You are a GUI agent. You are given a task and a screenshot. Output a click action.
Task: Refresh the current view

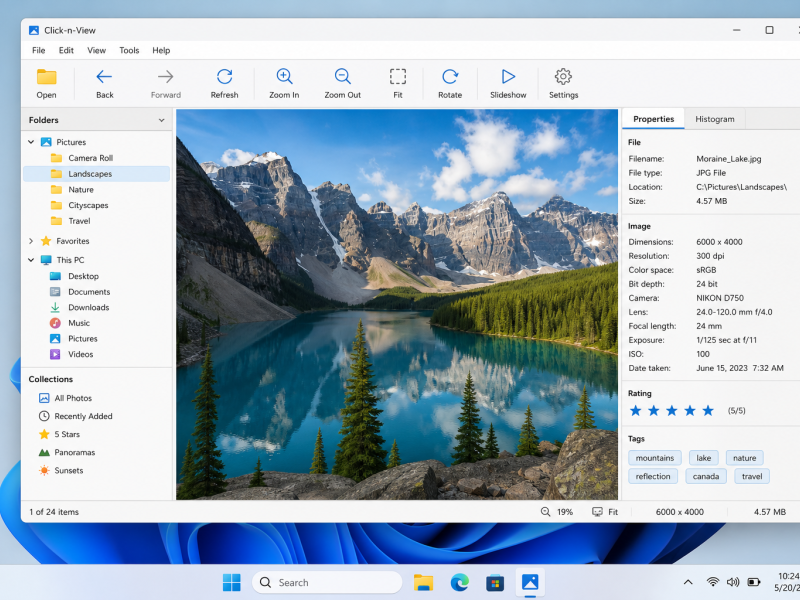click(x=224, y=84)
